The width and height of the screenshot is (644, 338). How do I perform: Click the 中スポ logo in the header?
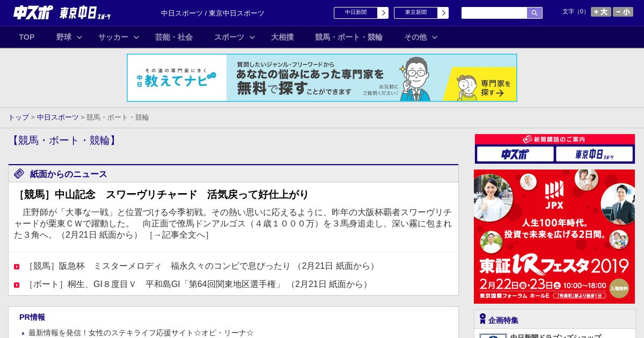[33, 12]
